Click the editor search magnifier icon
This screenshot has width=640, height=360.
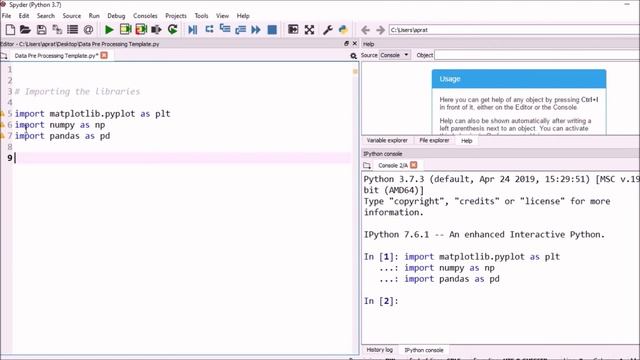353,56
